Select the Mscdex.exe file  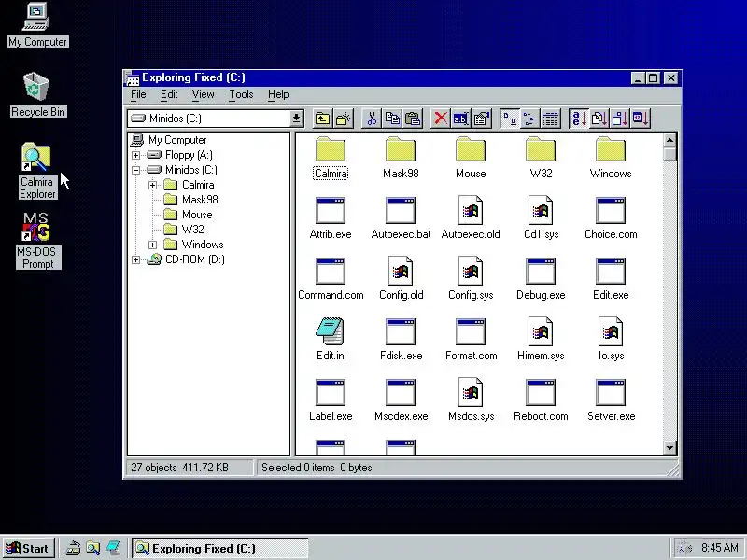coord(401,400)
